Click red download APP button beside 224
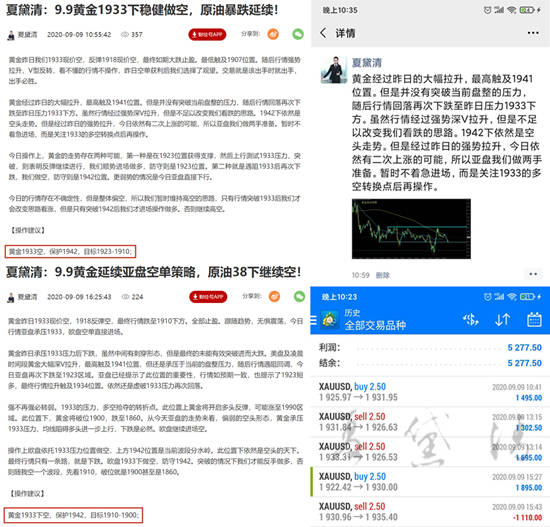550x527 pixels. pos(208,297)
